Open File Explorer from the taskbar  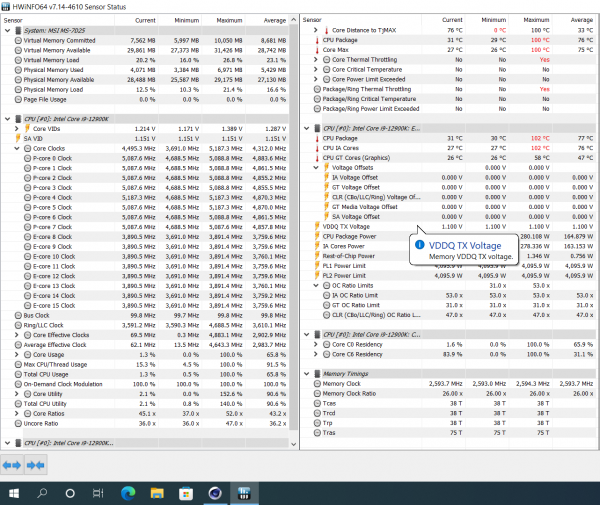157,494
